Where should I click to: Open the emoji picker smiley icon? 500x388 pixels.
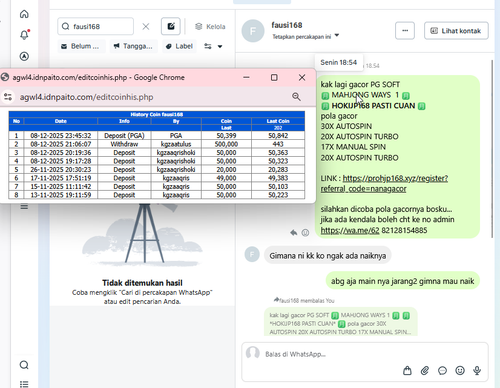click(x=460, y=371)
